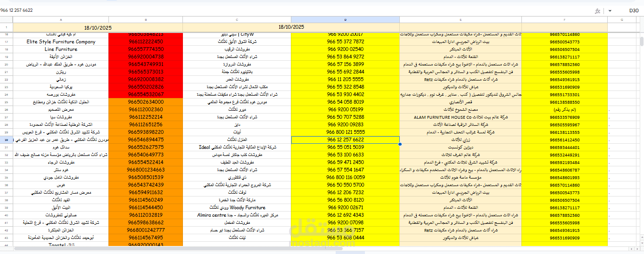Screen dimensions: 644x254
Task: Click orange cell 966508501539
Action: (x=146, y=178)
